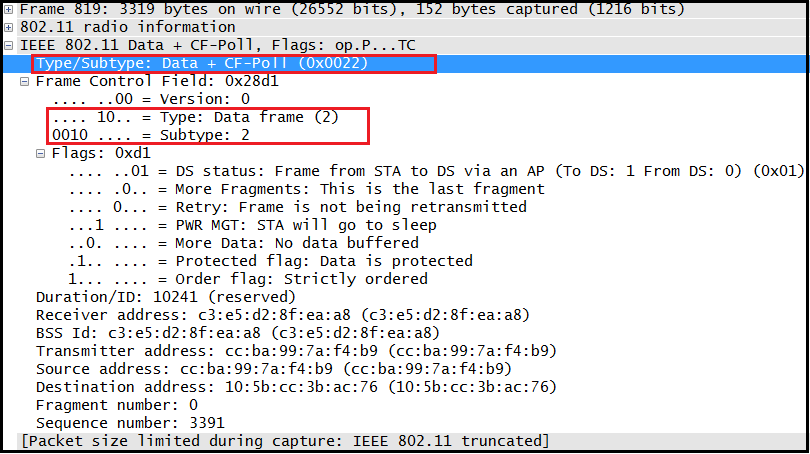Screen dimensions: 810x454
Task: Select the Version: 0 field row
Action: (150, 99)
